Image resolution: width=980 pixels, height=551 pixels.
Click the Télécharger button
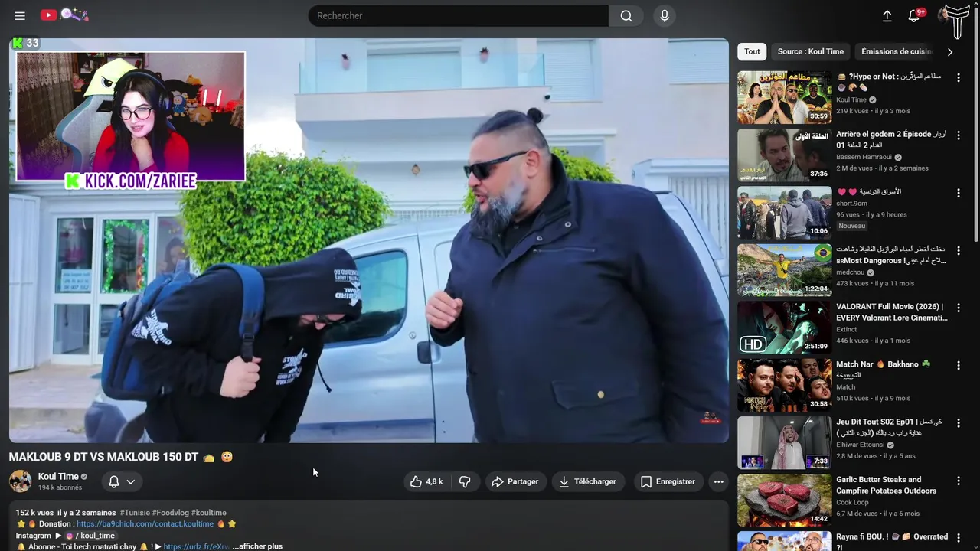[588, 481]
